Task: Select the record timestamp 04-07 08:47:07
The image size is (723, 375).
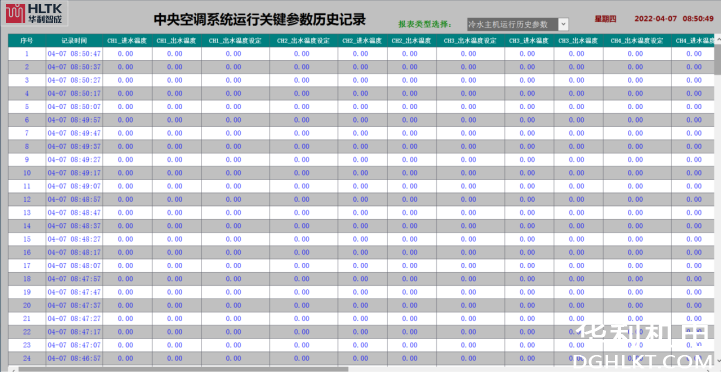Action: (74, 345)
